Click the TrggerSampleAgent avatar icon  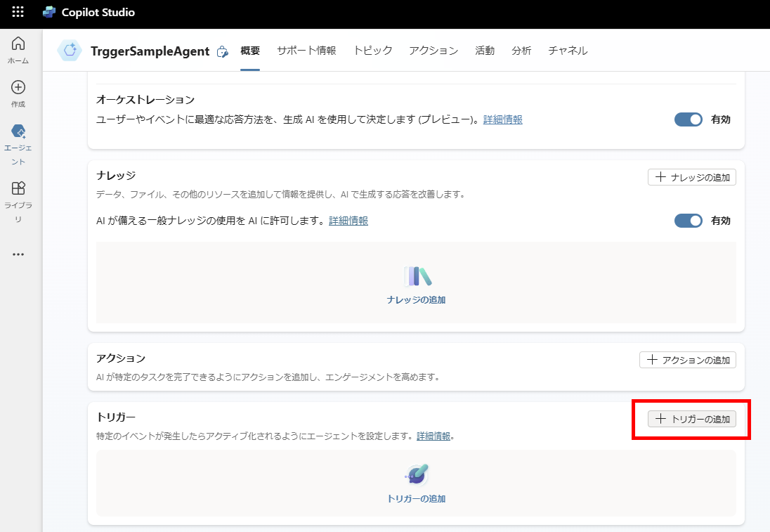[x=69, y=51]
